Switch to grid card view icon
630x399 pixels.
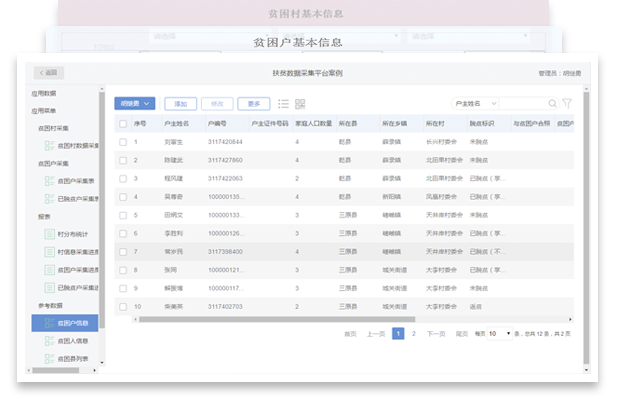coord(300,104)
